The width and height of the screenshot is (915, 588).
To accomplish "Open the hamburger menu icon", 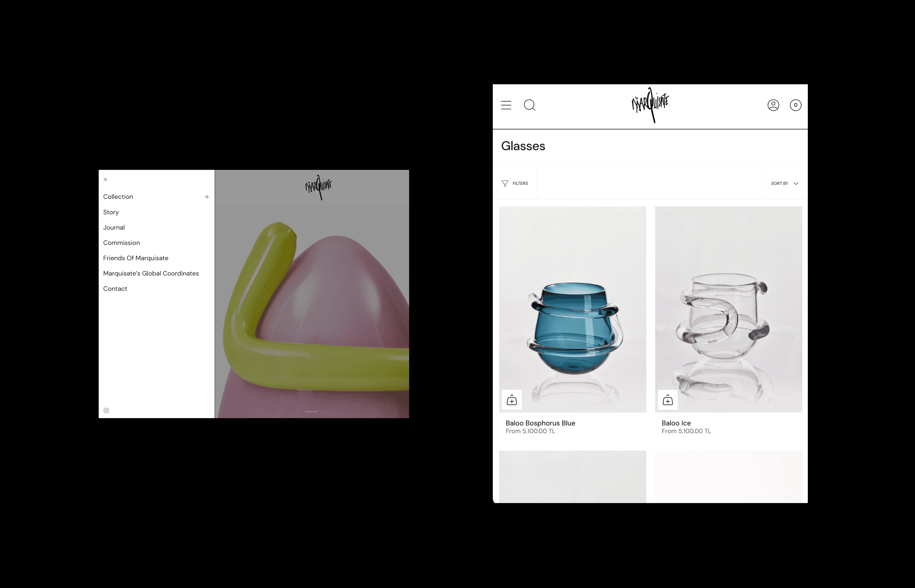I will (506, 105).
